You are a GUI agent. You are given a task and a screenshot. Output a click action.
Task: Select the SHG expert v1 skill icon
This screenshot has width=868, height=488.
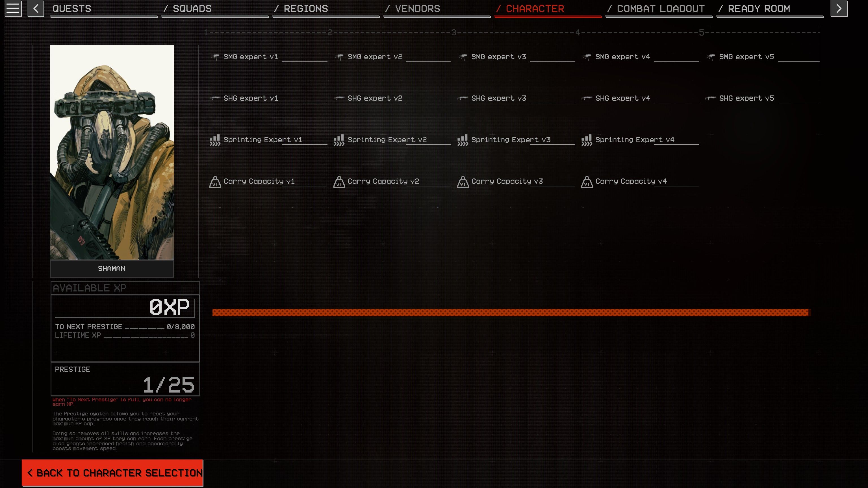point(215,98)
